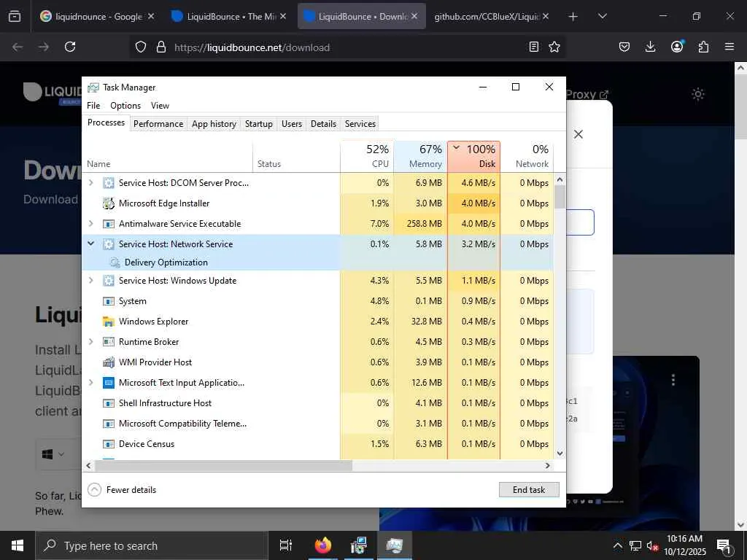Sort by Memory column header
The image size is (747, 560).
420,156
